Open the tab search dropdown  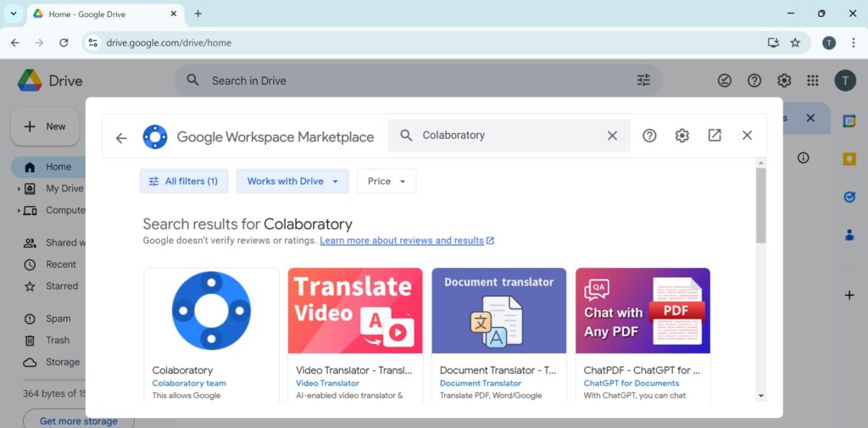click(14, 14)
